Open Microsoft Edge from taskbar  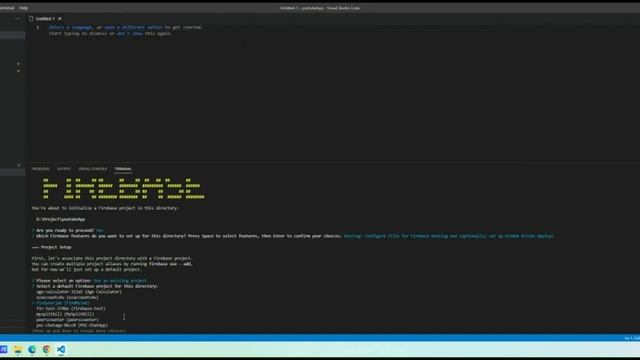pyautogui.click(x=32, y=349)
